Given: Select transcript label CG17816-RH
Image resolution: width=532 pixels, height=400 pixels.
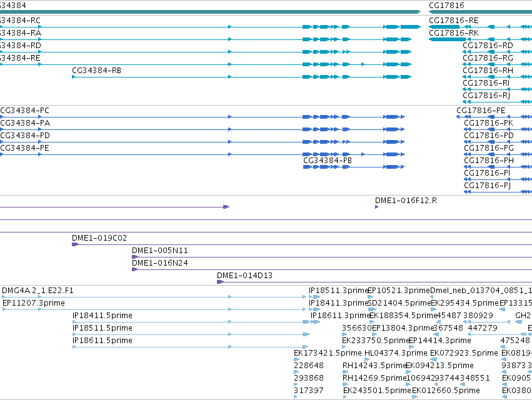Looking at the screenshot, I should (488, 71).
